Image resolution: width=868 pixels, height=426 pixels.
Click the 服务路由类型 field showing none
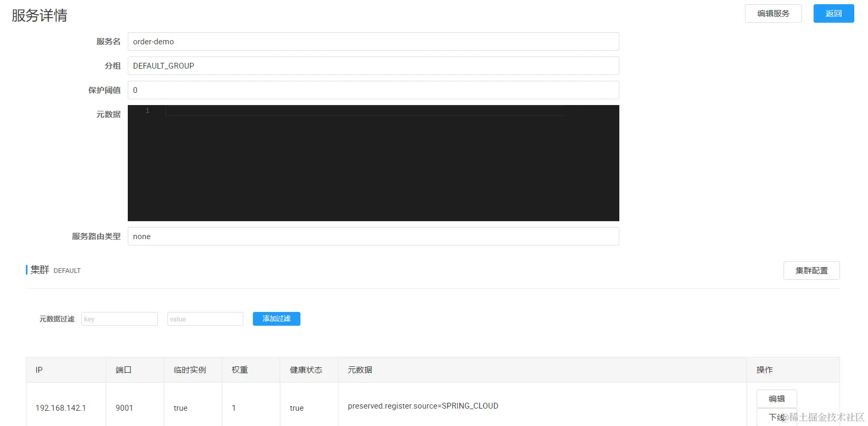373,236
